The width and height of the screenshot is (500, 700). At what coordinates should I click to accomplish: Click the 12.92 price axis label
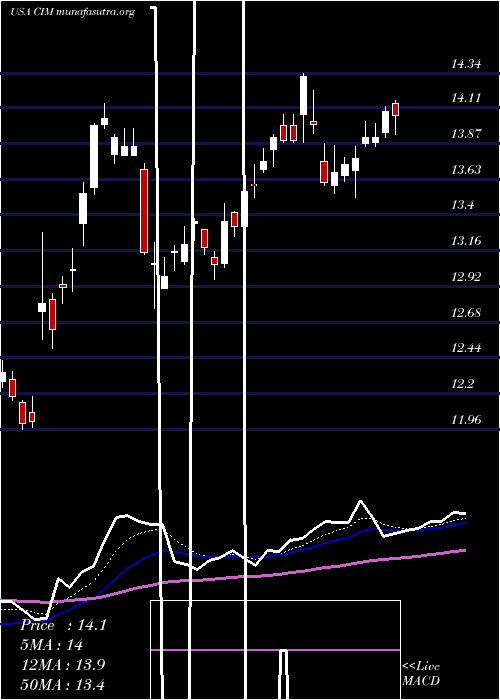[x=466, y=276]
